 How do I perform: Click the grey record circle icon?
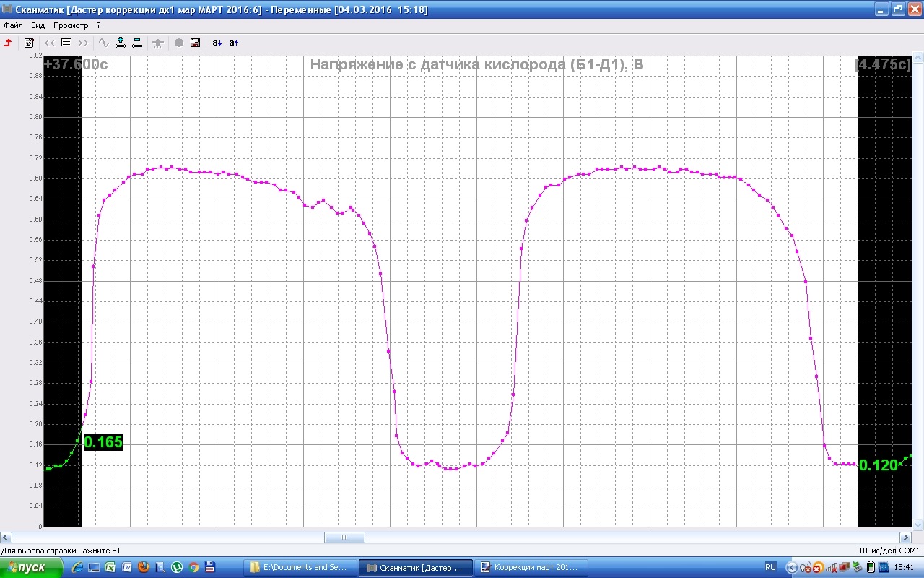click(178, 43)
